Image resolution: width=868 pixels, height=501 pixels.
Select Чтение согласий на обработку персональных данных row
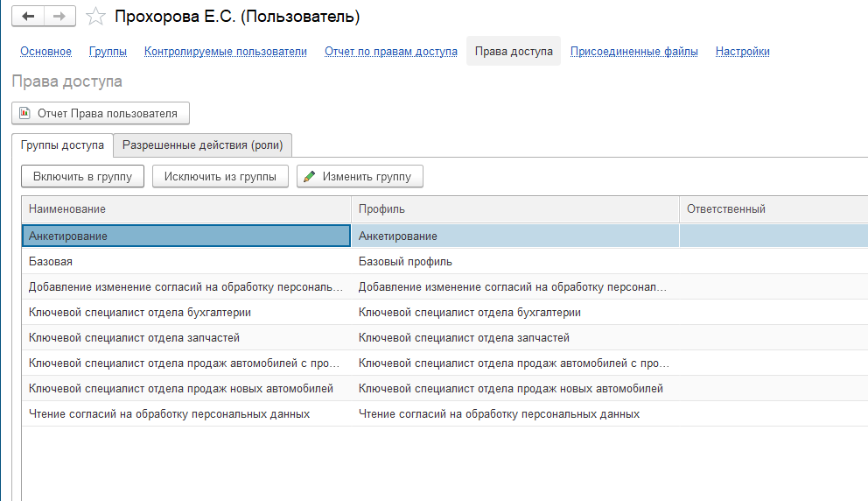point(445,414)
